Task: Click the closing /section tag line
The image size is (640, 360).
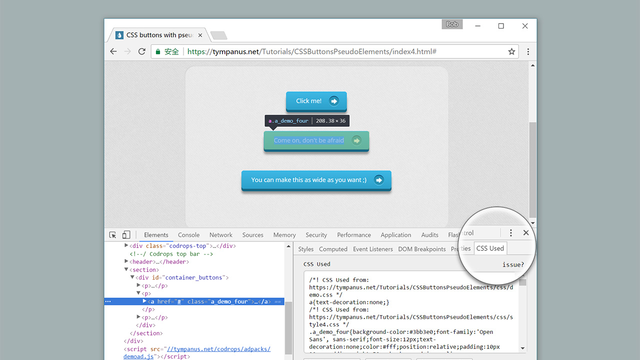Action: pyautogui.click(x=146, y=333)
